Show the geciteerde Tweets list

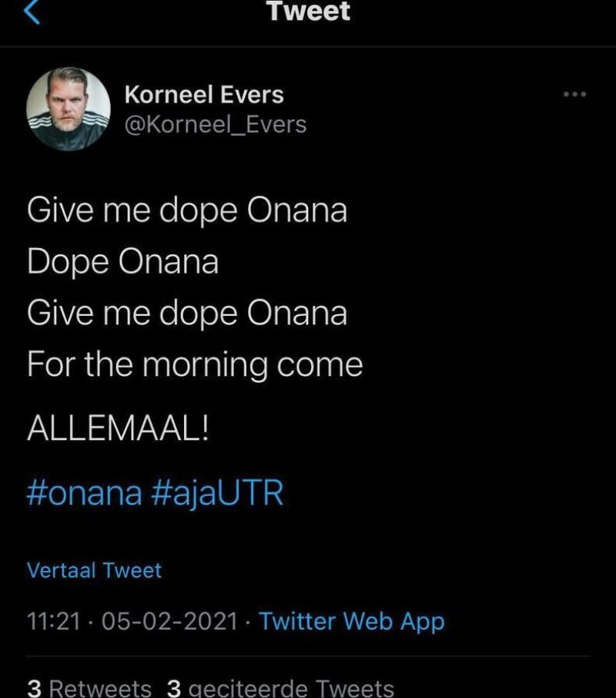290,687
